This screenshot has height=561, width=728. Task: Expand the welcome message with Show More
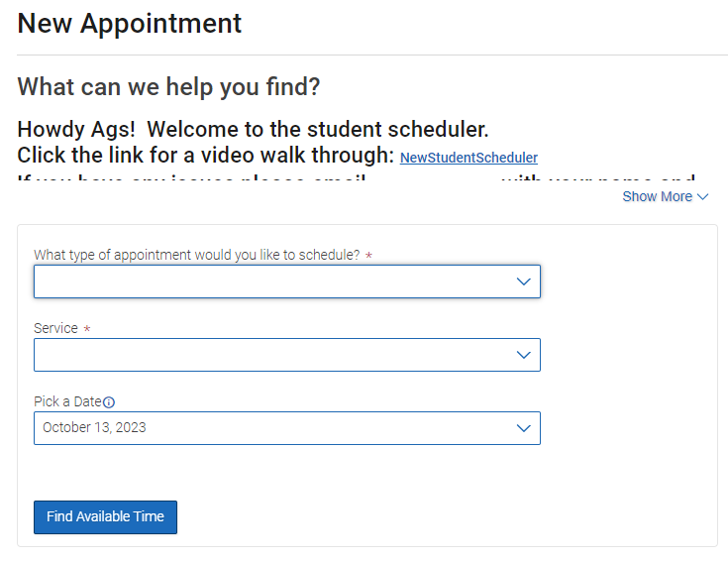666,196
